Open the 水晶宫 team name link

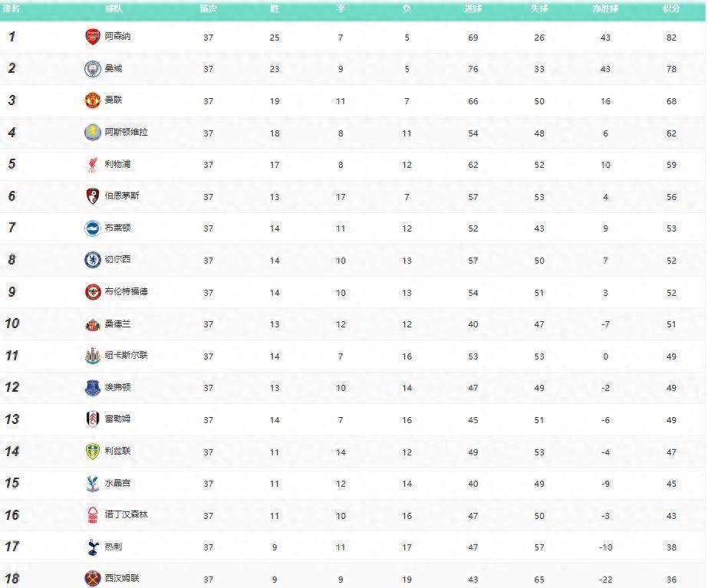pyautogui.click(x=117, y=483)
